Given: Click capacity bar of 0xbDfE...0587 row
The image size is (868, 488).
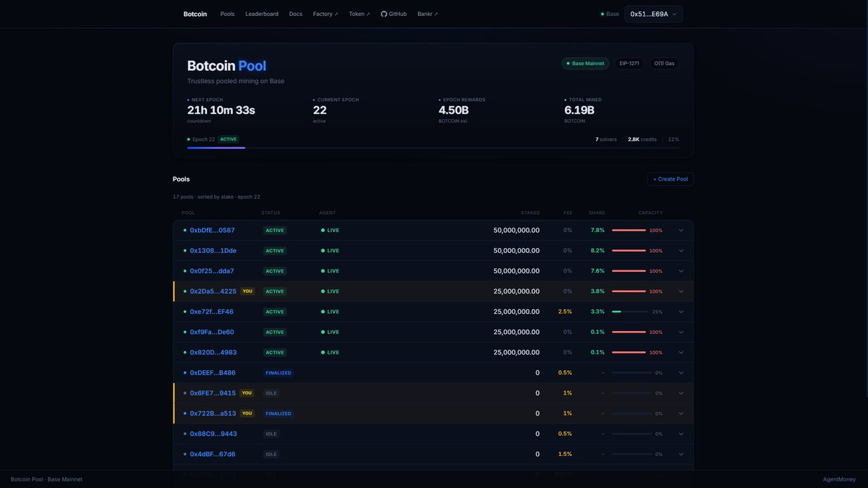Looking at the screenshot, I should [x=629, y=231].
